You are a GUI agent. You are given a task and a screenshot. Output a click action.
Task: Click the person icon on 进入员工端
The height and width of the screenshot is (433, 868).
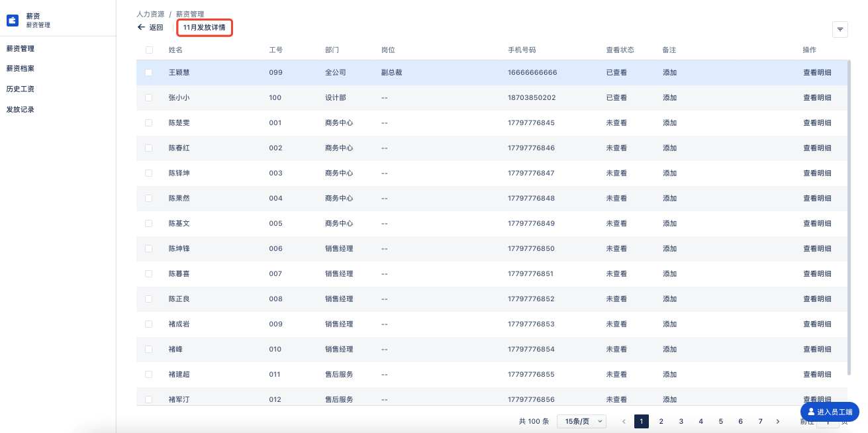point(810,412)
